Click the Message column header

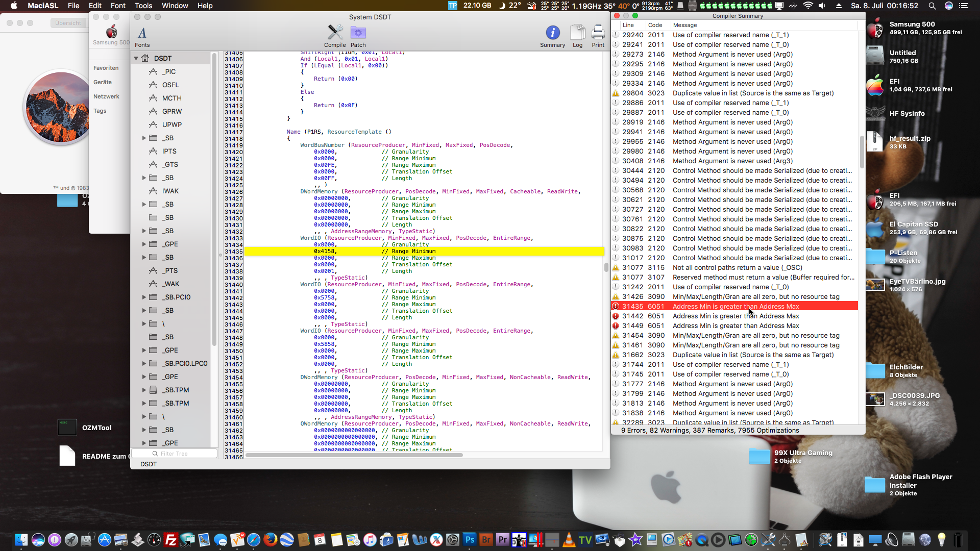click(x=685, y=25)
